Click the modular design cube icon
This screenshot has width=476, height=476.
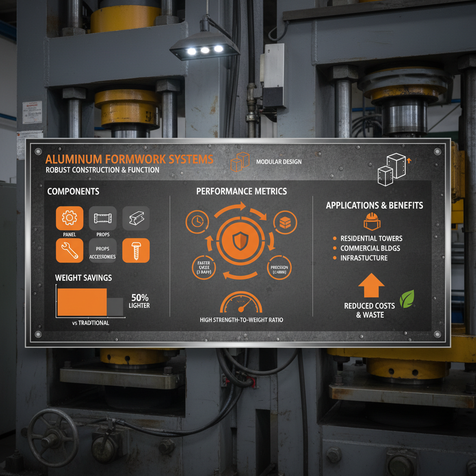click(240, 162)
